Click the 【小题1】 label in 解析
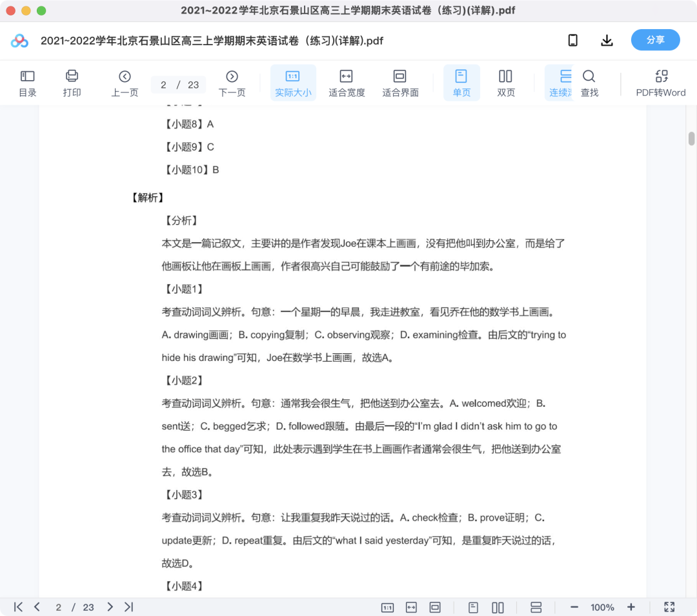 [184, 289]
